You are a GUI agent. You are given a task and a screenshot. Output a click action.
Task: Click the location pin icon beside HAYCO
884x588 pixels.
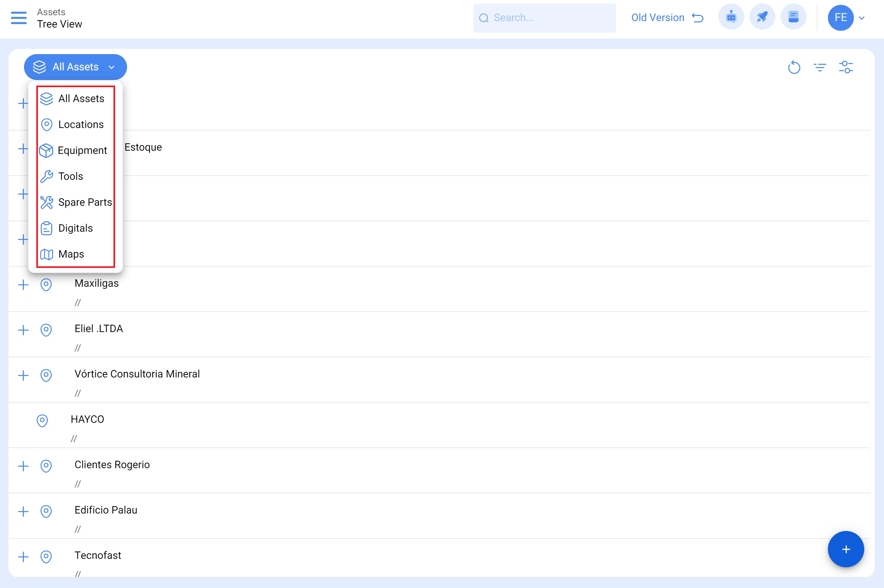(42, 421)
